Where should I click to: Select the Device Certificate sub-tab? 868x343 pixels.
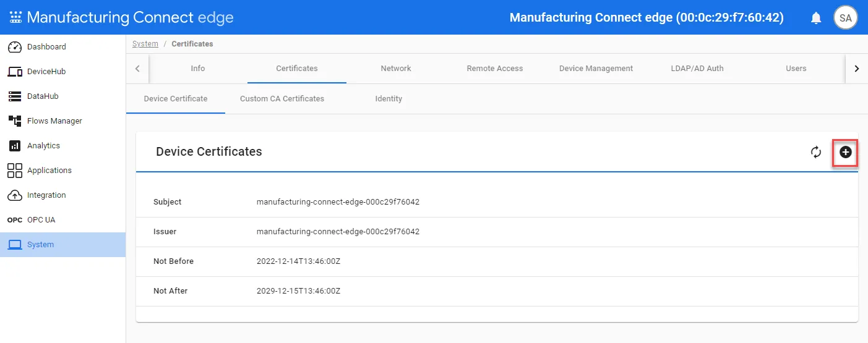[176, 99]
